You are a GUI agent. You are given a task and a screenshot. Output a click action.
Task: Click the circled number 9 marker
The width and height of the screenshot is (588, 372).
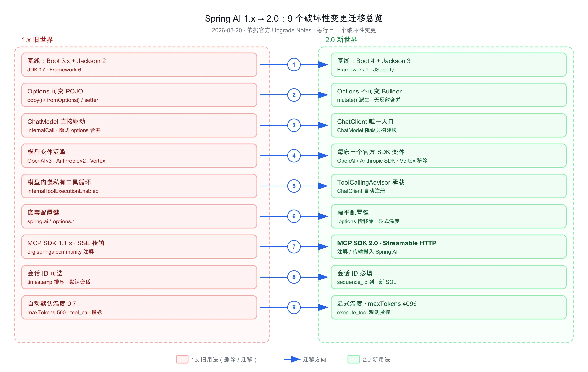(294, 307)
